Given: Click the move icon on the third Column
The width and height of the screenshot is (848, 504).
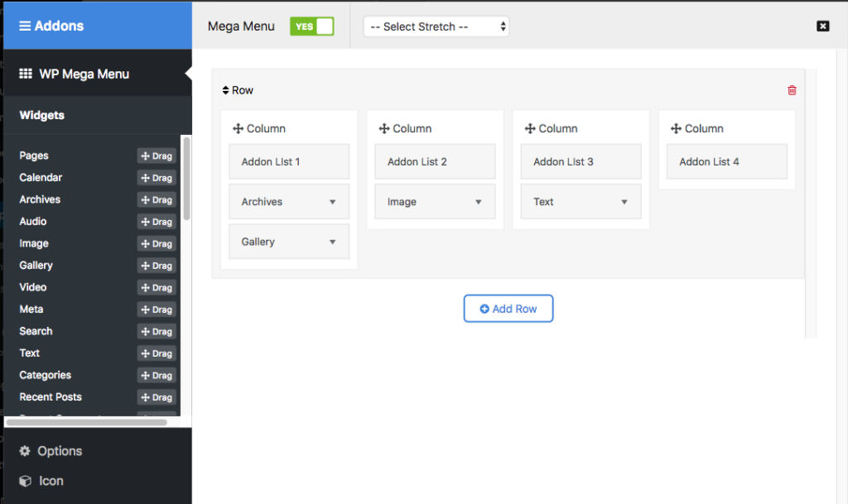Looking at the screenshot, I should click(530, 128).
